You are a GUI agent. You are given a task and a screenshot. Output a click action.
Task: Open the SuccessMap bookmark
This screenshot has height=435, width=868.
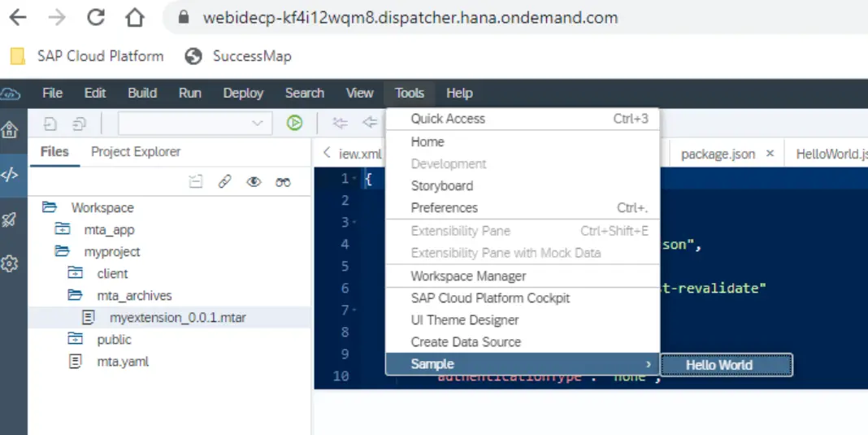pos(238,56)
